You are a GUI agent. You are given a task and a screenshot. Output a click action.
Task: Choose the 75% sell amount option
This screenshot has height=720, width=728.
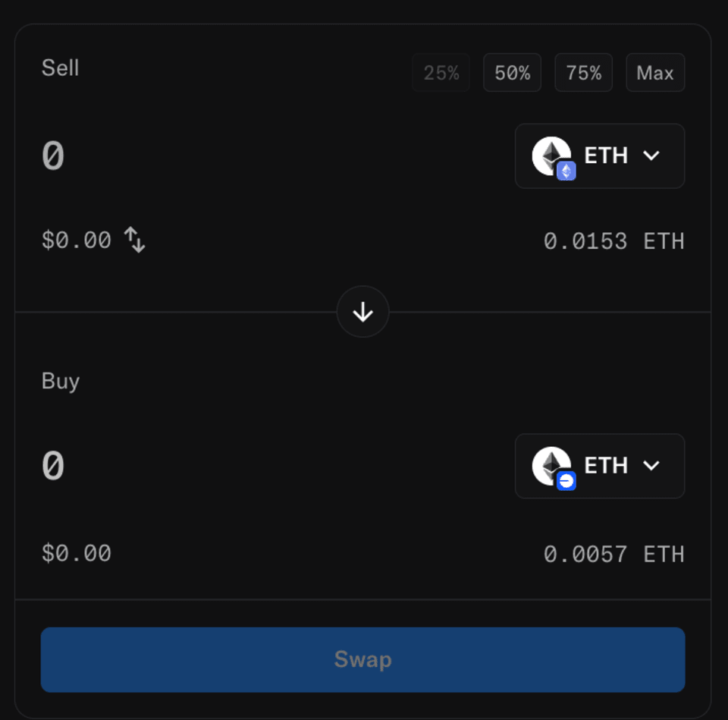coord(583,73)
